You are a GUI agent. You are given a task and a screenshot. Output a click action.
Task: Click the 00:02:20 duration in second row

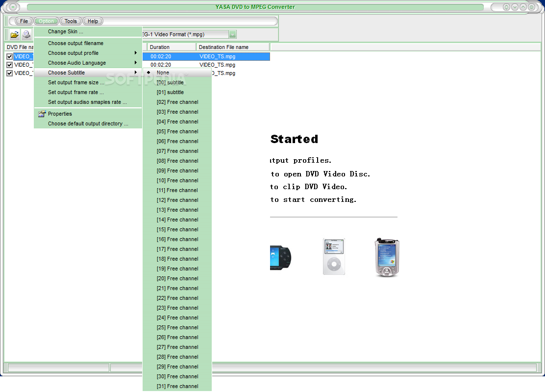coord(161,65)
